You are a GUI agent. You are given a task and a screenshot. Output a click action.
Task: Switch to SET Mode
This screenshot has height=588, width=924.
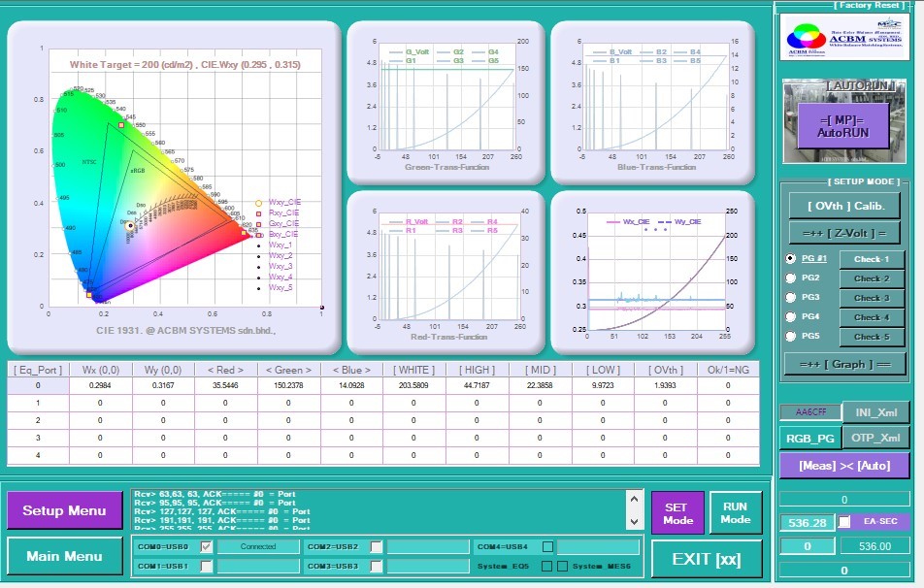[677, 513]
